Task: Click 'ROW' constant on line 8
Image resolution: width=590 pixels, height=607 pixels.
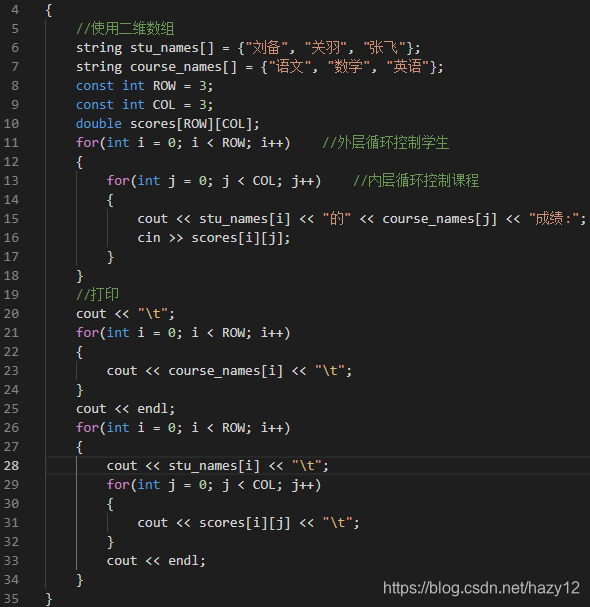Action: click(x=165, y=86)
